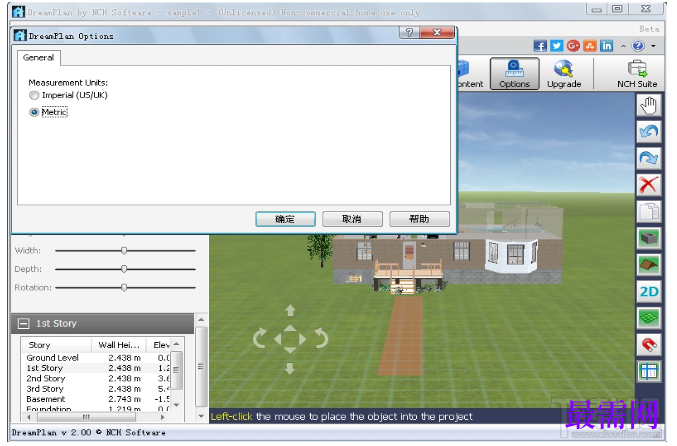677x446 pixels.
Task: Open the NCH Suite toolbar button
Action: [x=637, y=74]
